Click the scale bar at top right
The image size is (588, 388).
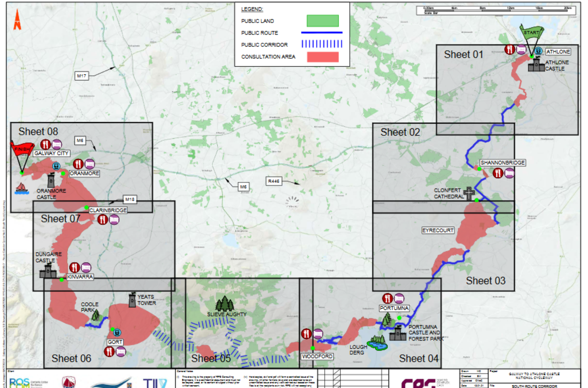[x=496, y=10]
